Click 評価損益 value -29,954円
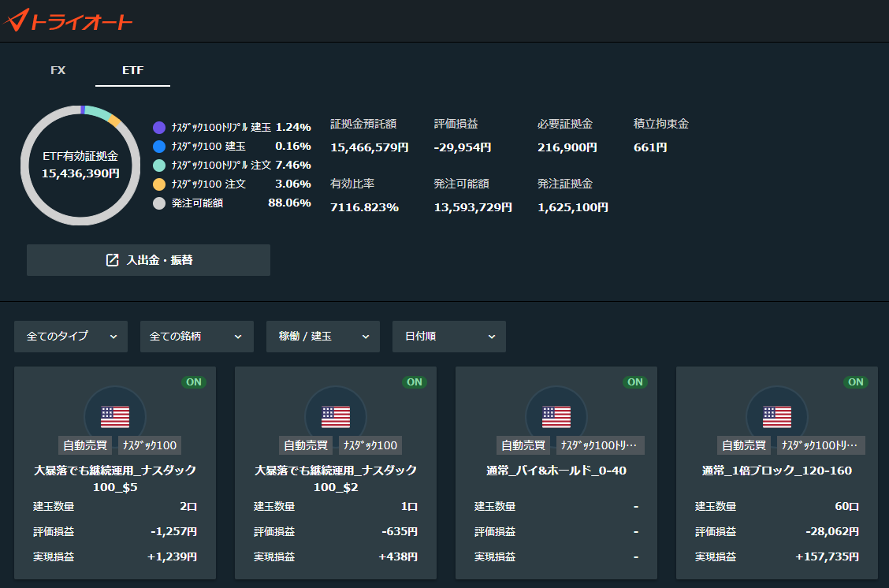This screenshot has width=889, height=588. tap(462, 147)
